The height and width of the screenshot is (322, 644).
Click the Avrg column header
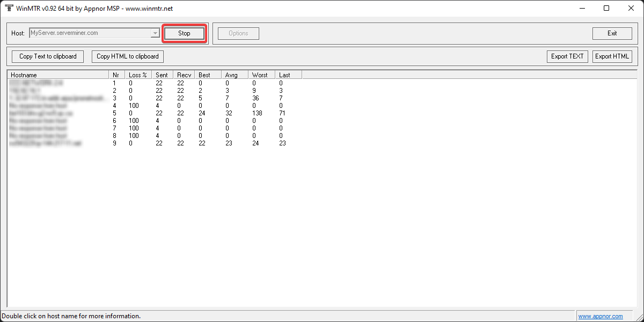click(235, 75)
